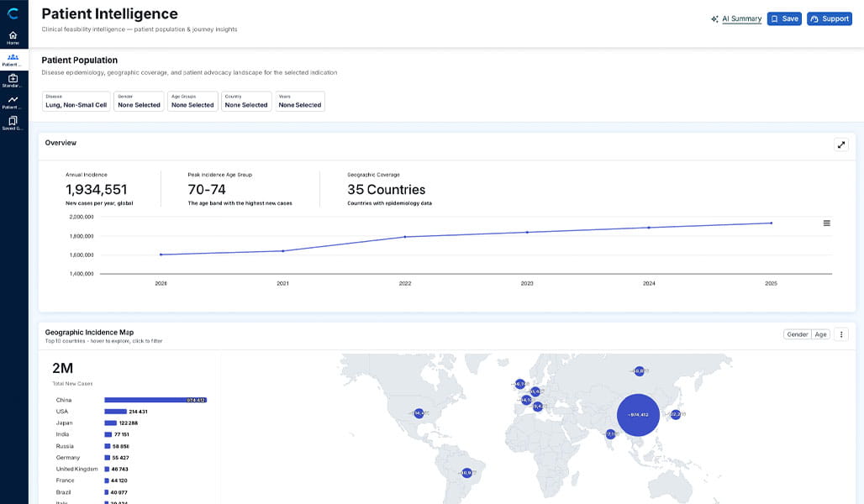864x504 pixels.
Task: Click the Support button
Action: 830,18
